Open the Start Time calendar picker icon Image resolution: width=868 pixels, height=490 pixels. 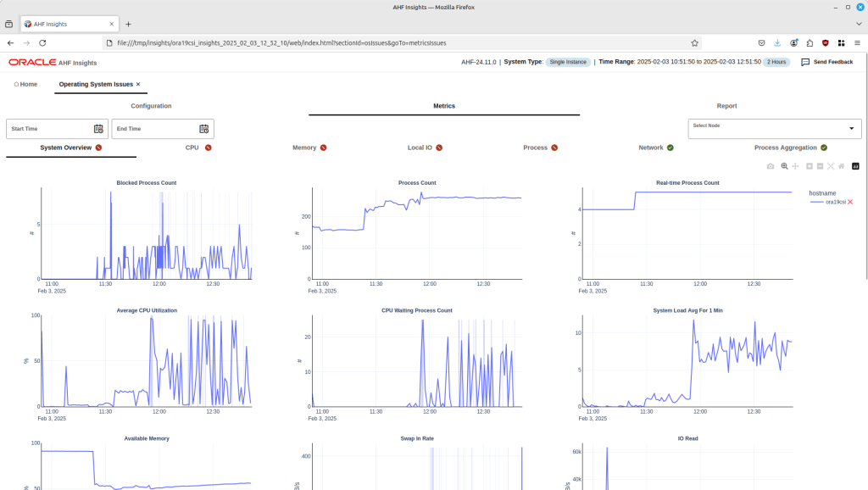(x=98, y=129)
